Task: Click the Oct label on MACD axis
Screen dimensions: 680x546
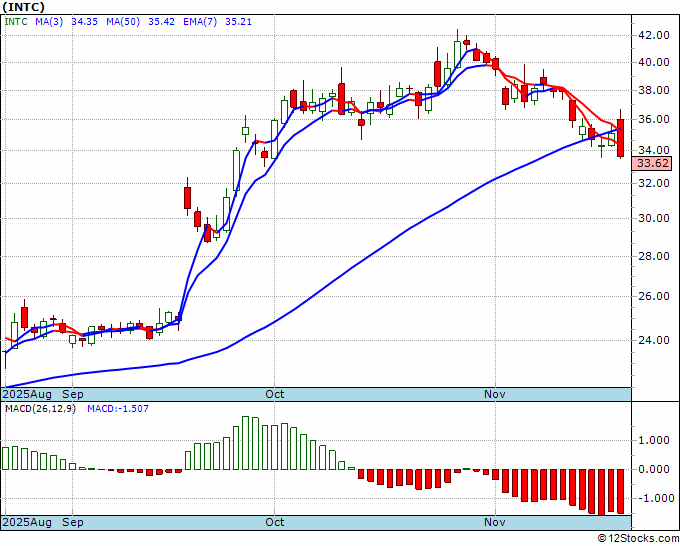Action: (275, 522)
